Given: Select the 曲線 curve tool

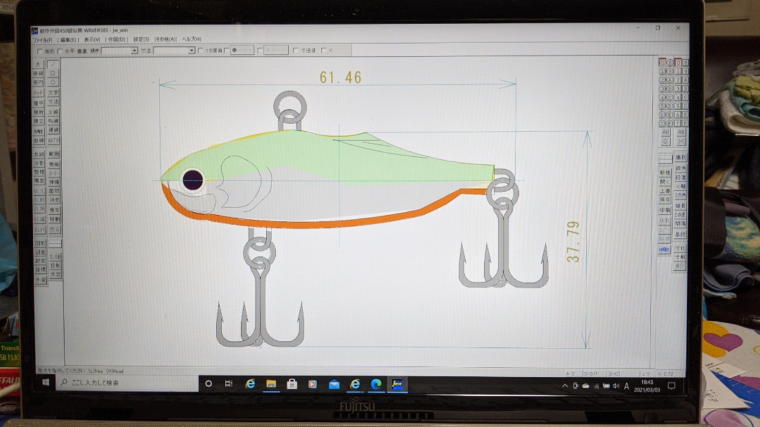Looking at the screenshot, I should 39,140.
